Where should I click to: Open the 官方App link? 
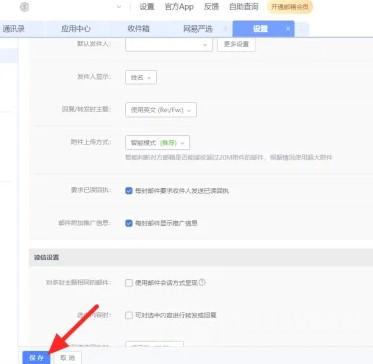pos(179,7)
